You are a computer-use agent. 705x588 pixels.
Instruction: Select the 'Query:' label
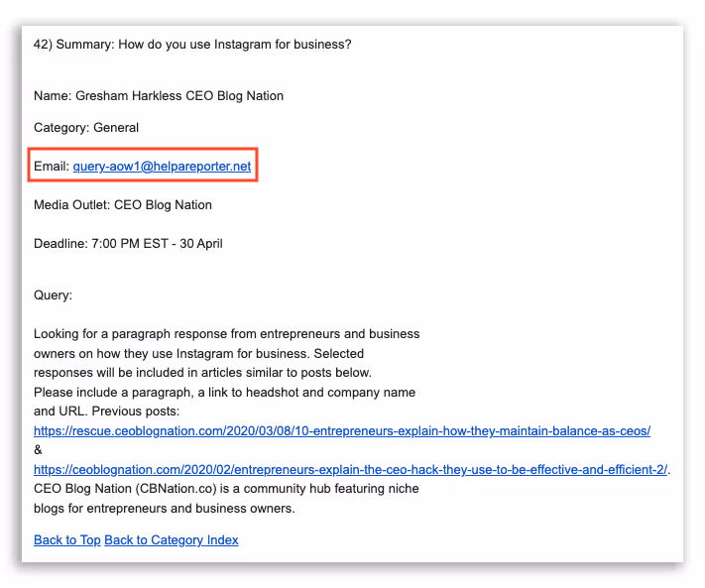point(54,295)
